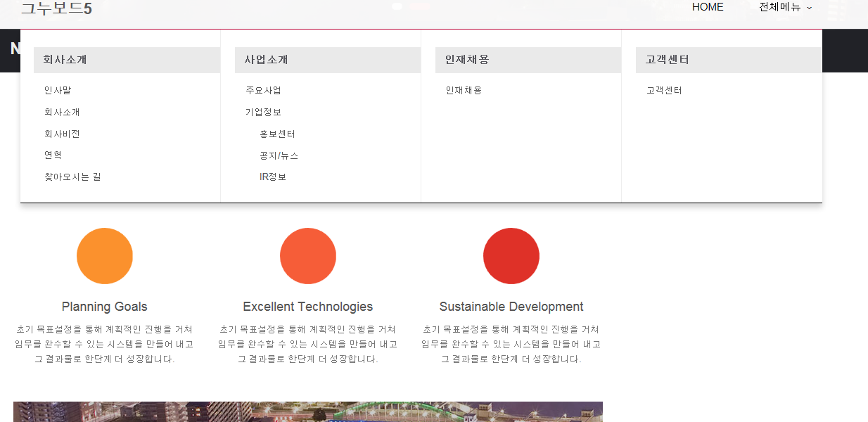Open the 회사소개 submenu link under 인사말
The height and width of the screenshot is (422, 868).
[x=62, y=113]
